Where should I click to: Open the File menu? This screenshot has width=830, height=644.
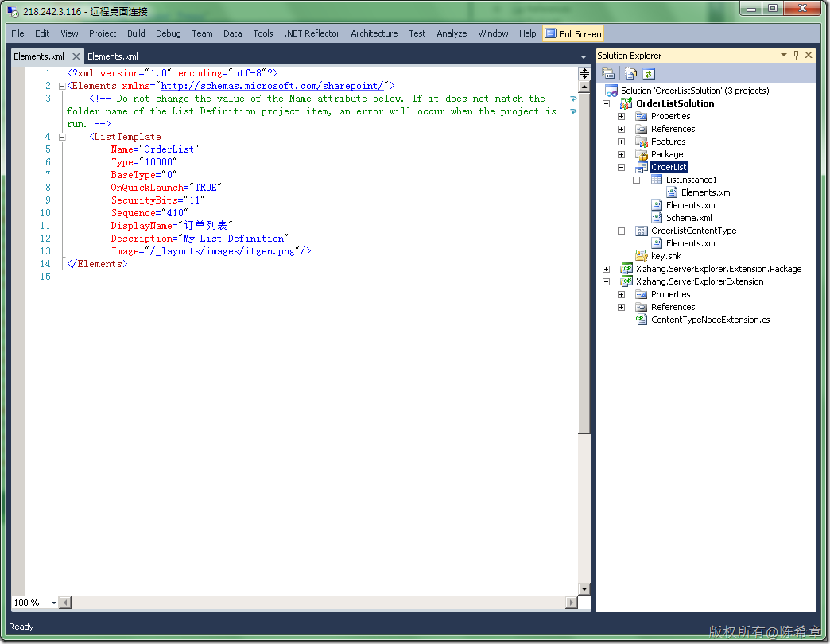17,33
